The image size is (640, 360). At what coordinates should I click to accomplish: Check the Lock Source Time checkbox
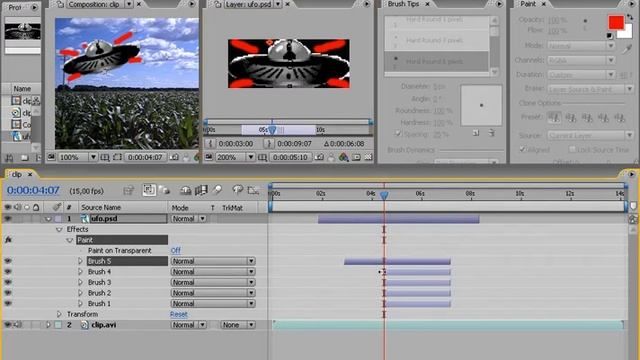coord(572,149)
